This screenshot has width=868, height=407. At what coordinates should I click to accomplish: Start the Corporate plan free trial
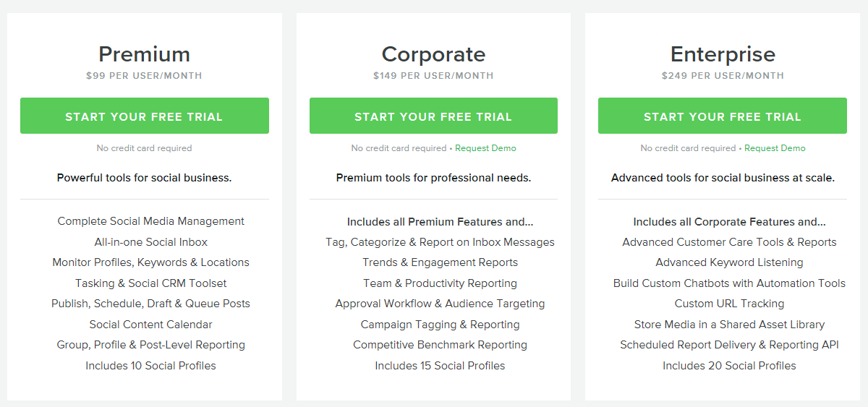[x=433, y=116]
